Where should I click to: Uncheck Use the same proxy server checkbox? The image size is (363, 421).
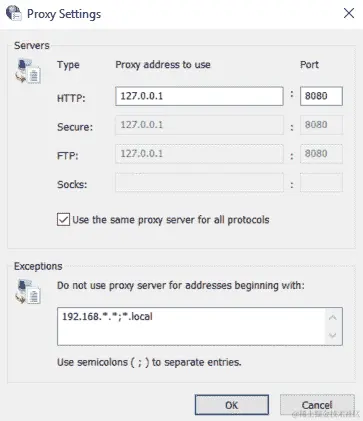[63, 220]
